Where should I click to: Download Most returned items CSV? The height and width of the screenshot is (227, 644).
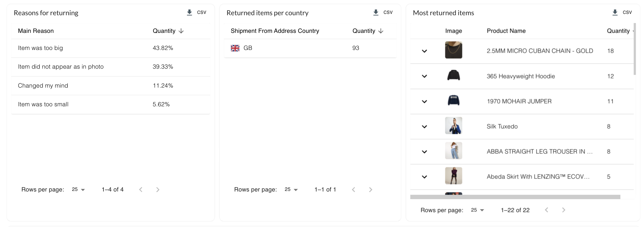pos(622,13)
